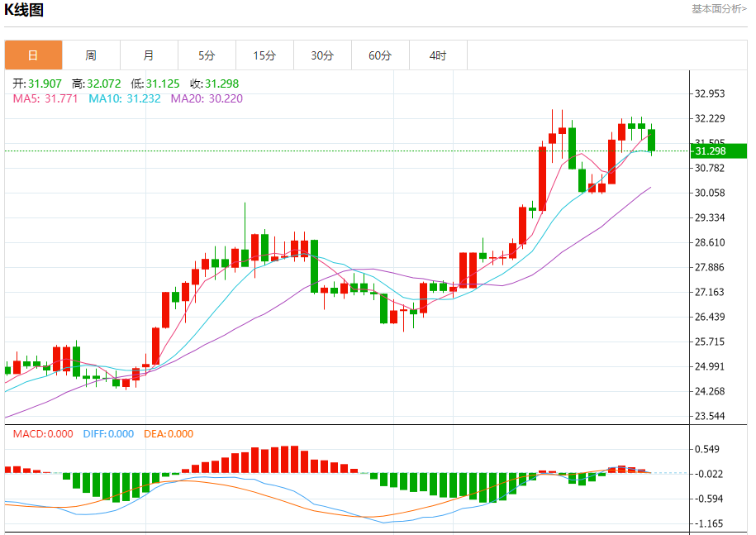Select the 30分 interval tab

click(x=322, y=55)
